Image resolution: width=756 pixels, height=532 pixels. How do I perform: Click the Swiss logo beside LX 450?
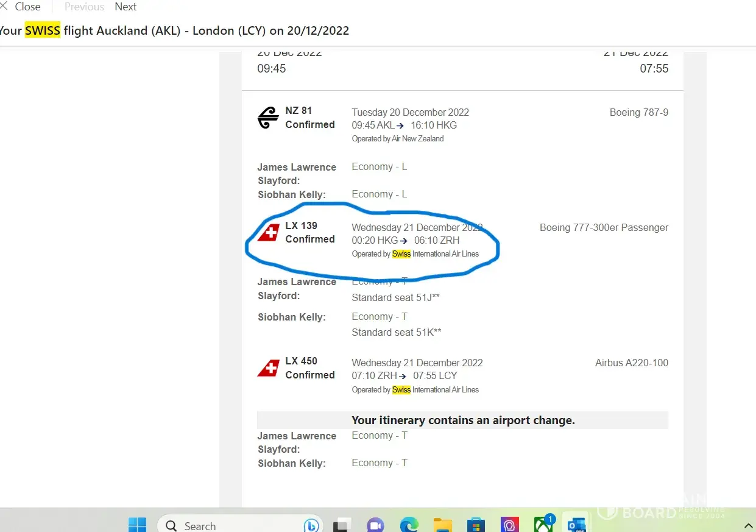269,368
